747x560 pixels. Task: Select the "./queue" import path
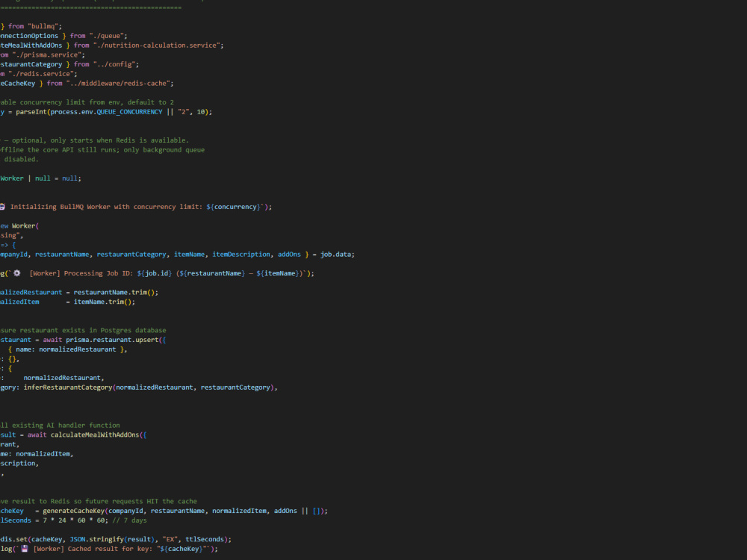pos(108,36)
